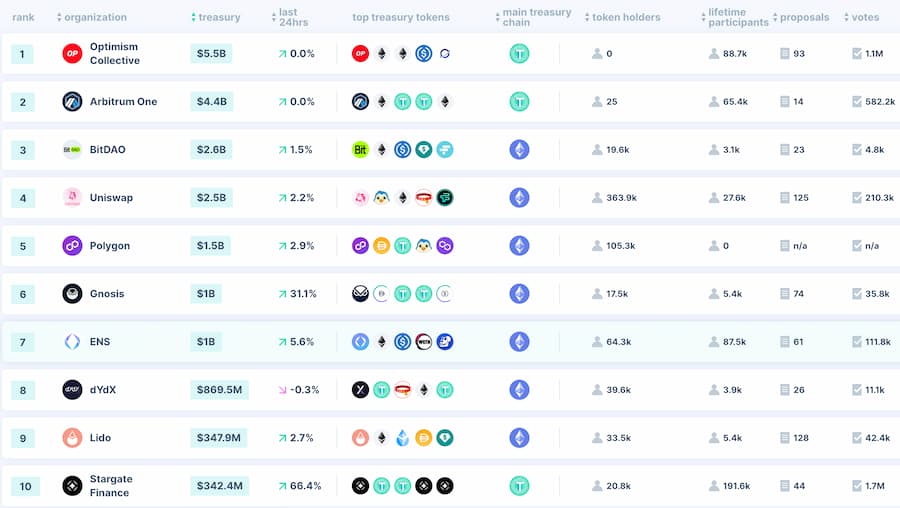Open the Optimism Collective logo icon
This screenshot has width=900, height=508.
[72, 53]
